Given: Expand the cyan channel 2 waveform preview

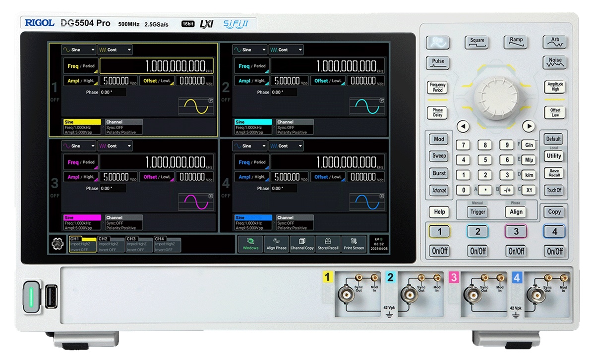Looking at the screenshot, I should coord(382,101).
